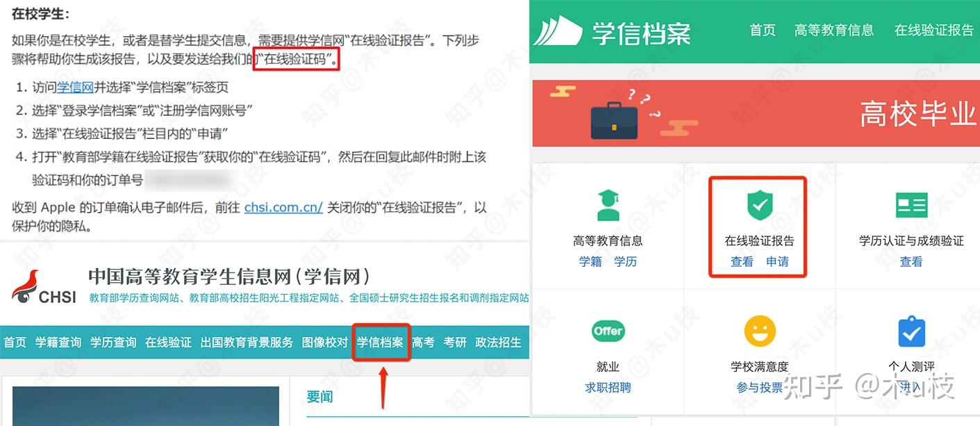This screenshot has width=980, height=426.
Task: Click 参与投票 under 学校满意度
Action: (x=760, y=388)
